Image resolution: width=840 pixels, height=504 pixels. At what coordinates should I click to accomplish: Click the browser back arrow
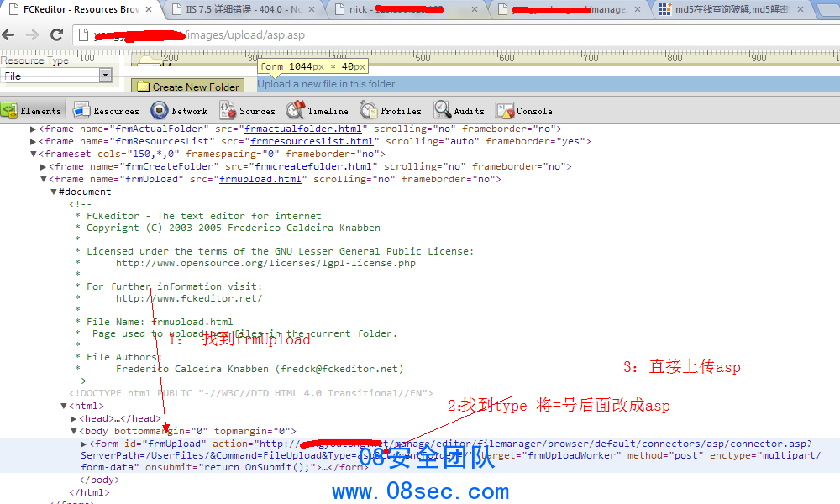(x=8, y=34)
